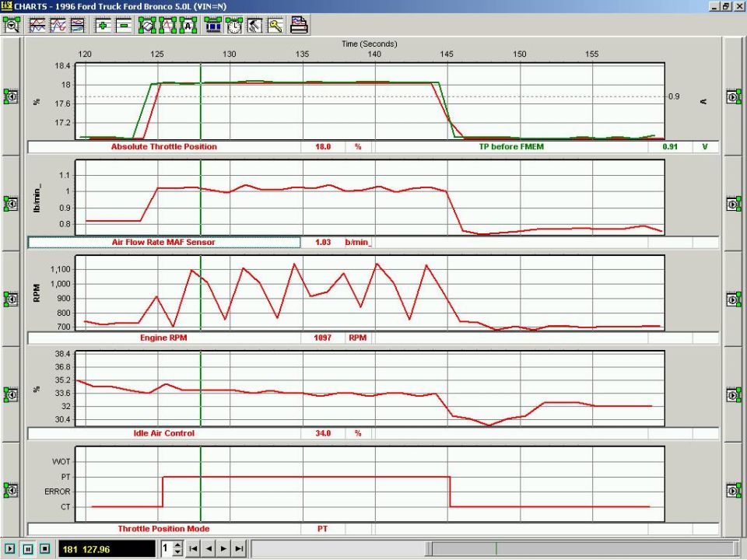Click the Engine RPM parameter label
This screenshot has width=747, height=560.
[x=163, y=338]
